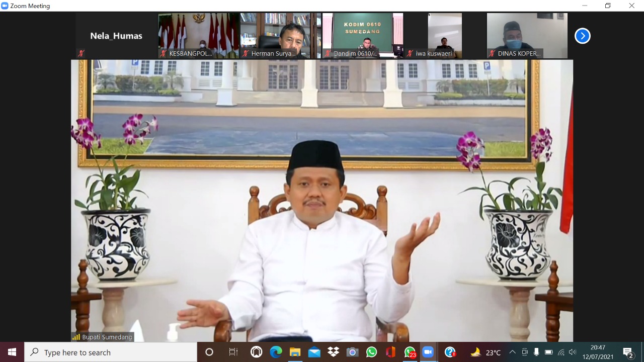
Task: Click the Dandim 0610 video thumbnail
Action: tap(362, 36)
